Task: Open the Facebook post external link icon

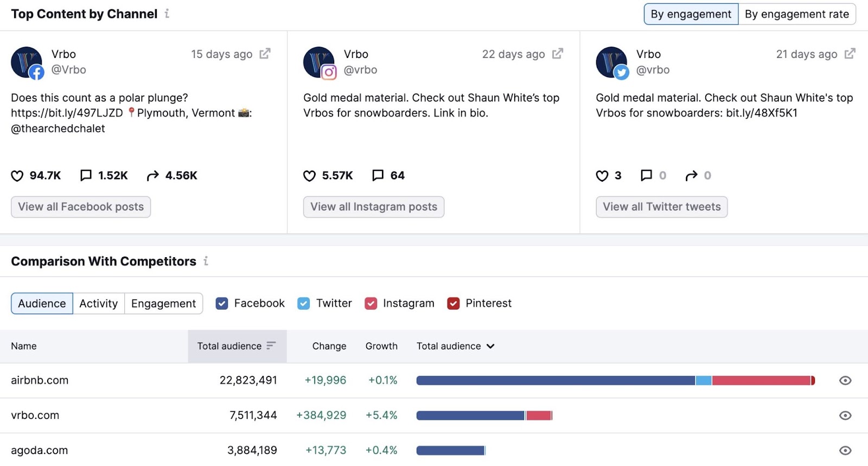Action: 265,54
